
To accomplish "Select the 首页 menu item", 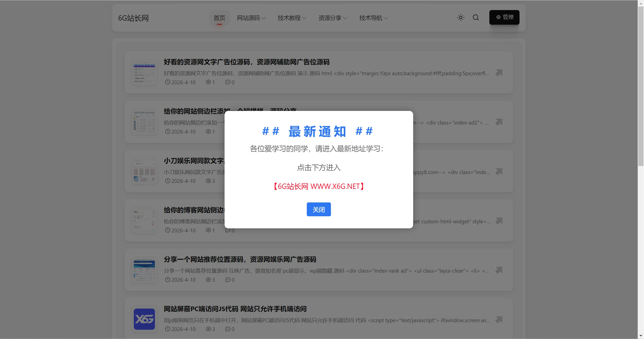I will coord(220,18).
